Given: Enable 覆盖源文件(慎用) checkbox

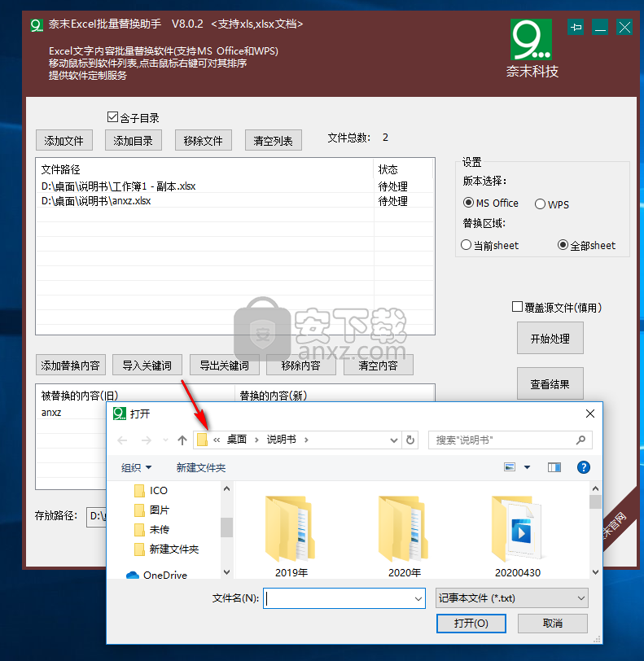Looking at the screenshot, I should [x=517, y=307].
